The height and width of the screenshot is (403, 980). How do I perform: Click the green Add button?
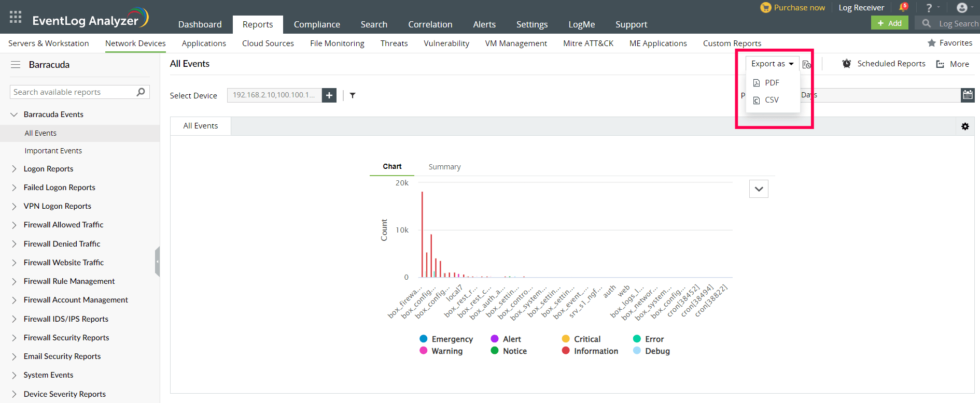889,23
